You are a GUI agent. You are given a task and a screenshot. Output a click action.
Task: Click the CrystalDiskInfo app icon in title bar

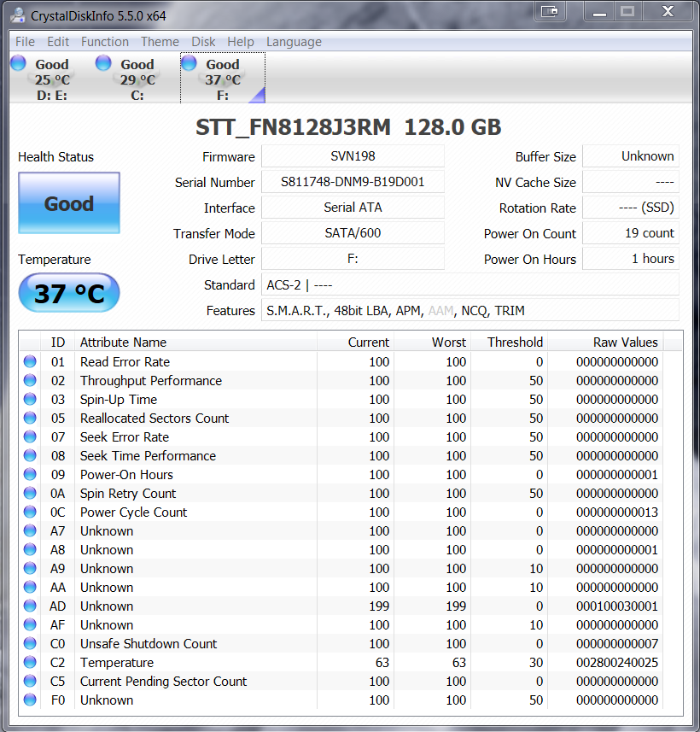tap(18, 15)
